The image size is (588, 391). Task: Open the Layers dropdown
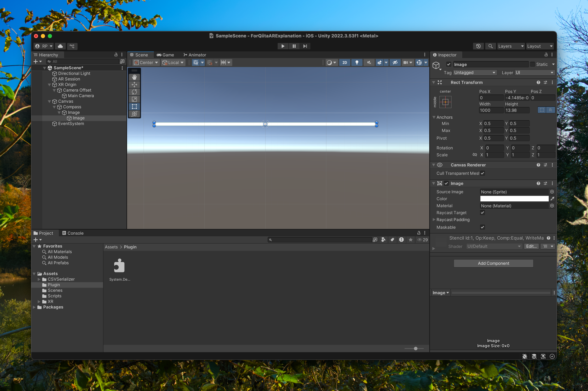(511, 46)
